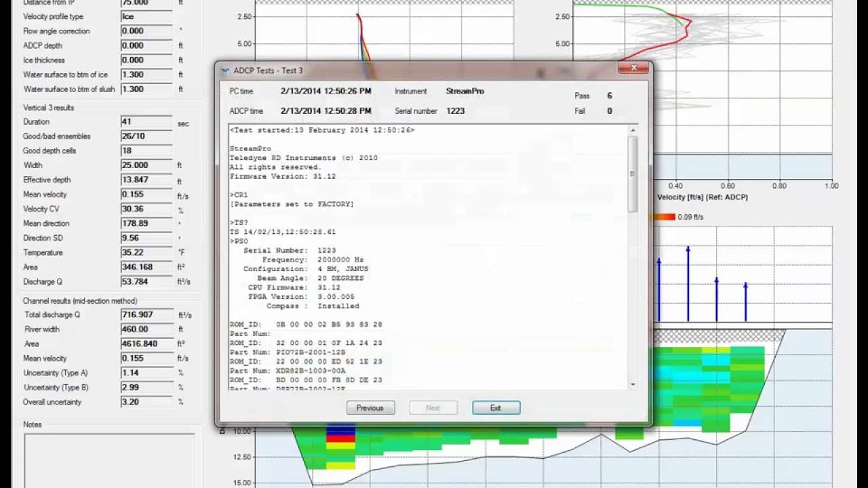Click the Good/bad ensembles value field
The width and height of the screenshot is (868, 488).
point(146,136)
